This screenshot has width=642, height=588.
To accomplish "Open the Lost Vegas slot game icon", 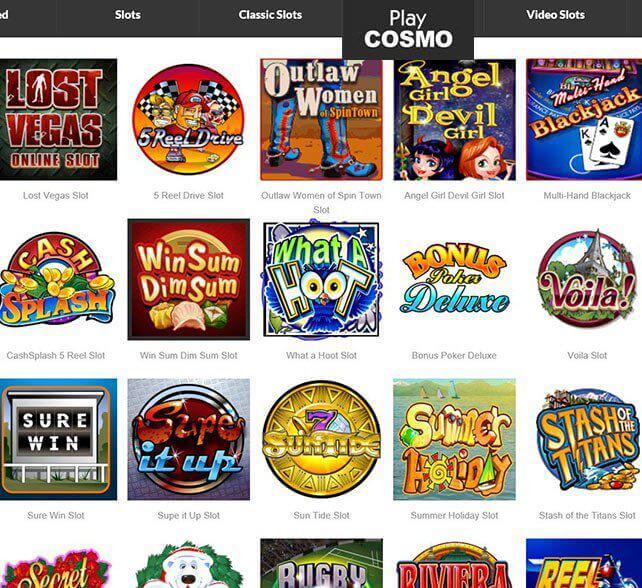I will [x=58, y=120].
